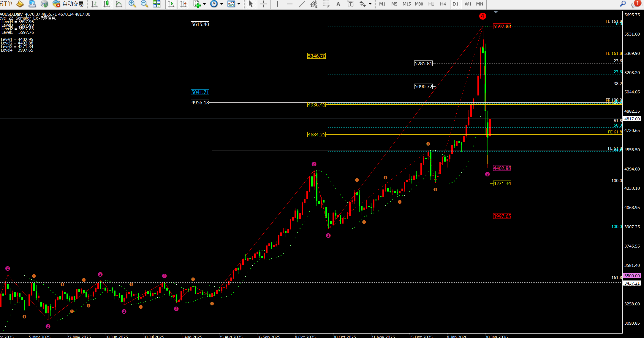
Task: Click the red number 4 semafor marker
Action: [482, 16]
